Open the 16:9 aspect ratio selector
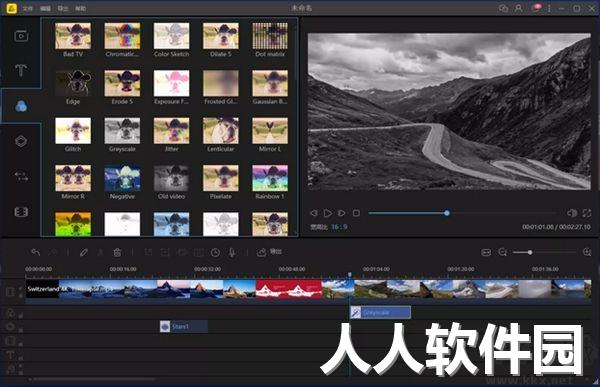The width and height of the screenshot is (600, 387). (x=339, y=227)
